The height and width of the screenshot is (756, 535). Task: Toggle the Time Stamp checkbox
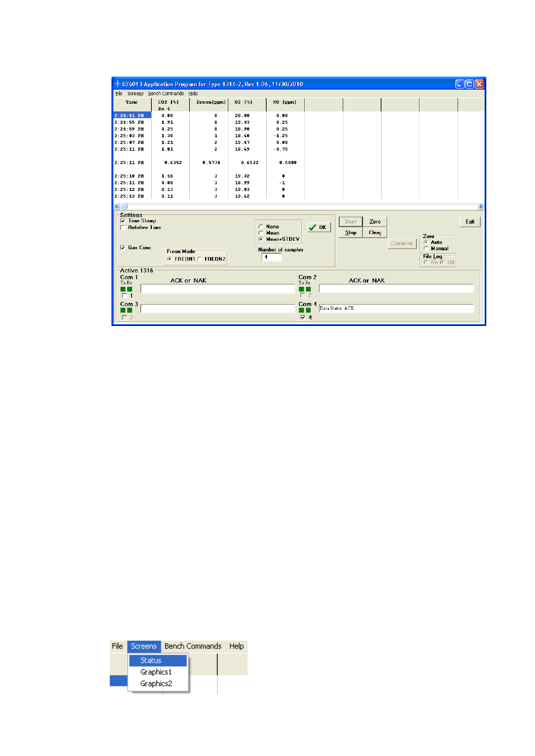click(123, 221)
